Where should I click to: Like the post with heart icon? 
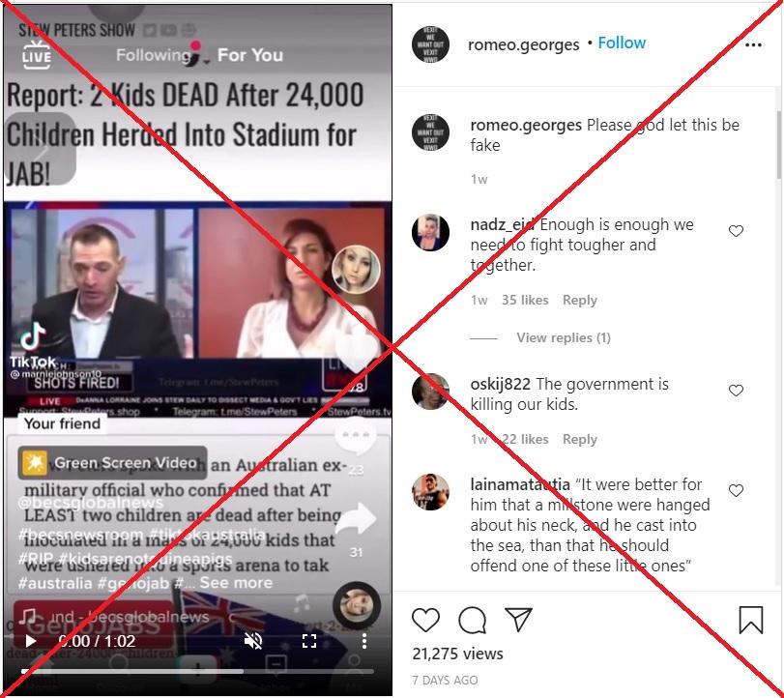(x=425, y=620)
